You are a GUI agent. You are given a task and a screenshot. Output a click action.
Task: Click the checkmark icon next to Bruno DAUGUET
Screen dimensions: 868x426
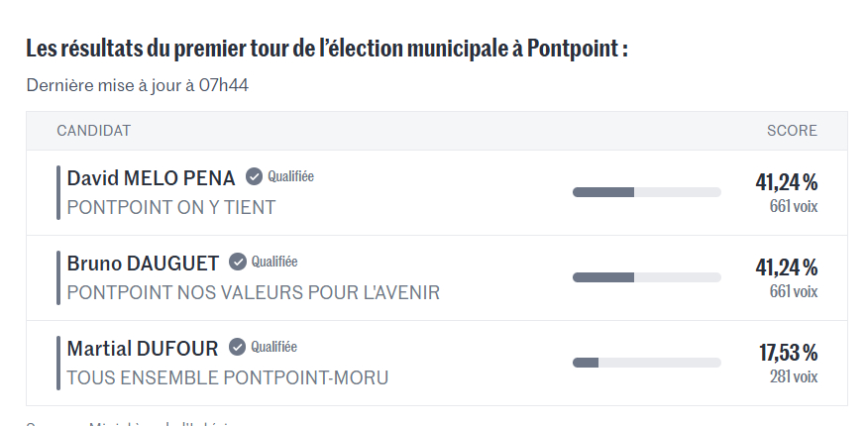point(238,262)
